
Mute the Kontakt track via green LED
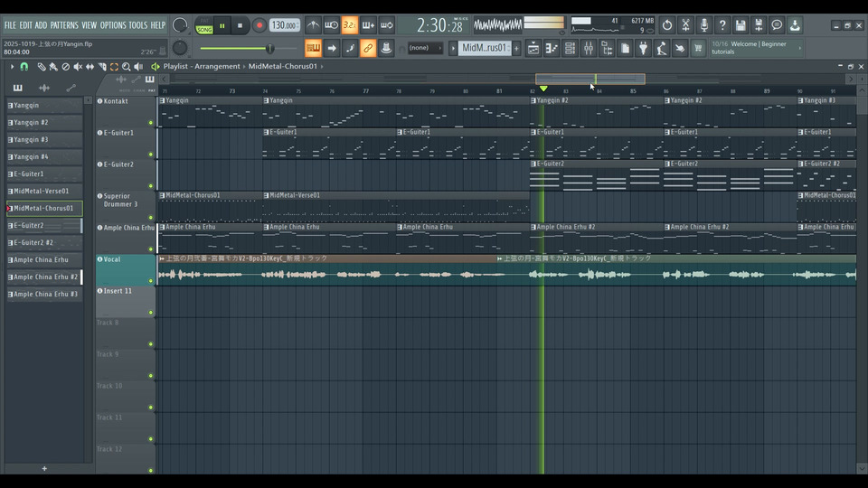tap(151, 122)
